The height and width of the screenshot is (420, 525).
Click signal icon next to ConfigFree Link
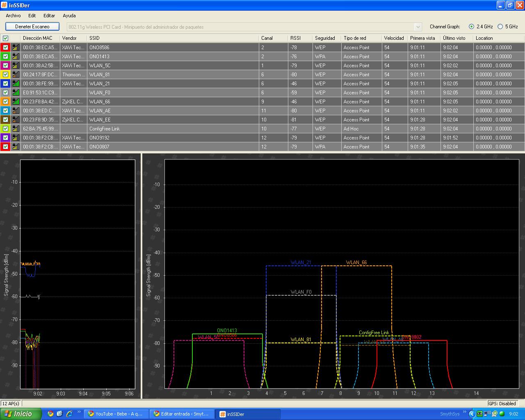16,129
